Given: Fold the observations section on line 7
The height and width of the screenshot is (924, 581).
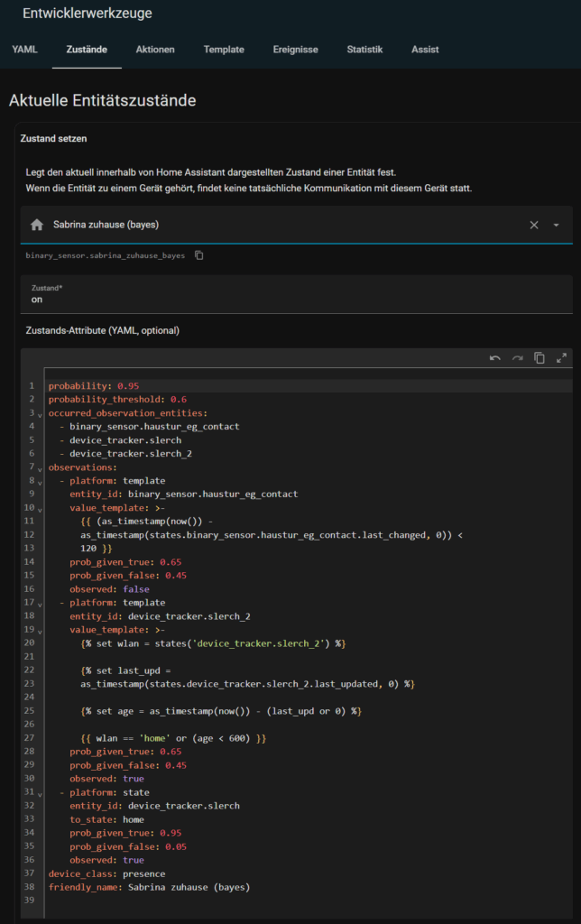Looking at the screenshot, I should pyautogui.click(x=41, y=467).
